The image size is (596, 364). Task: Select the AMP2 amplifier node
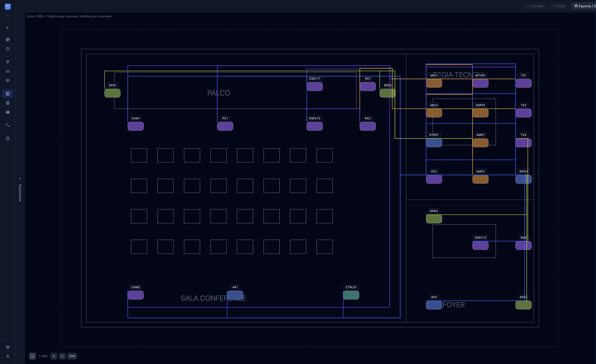[480, 179]
